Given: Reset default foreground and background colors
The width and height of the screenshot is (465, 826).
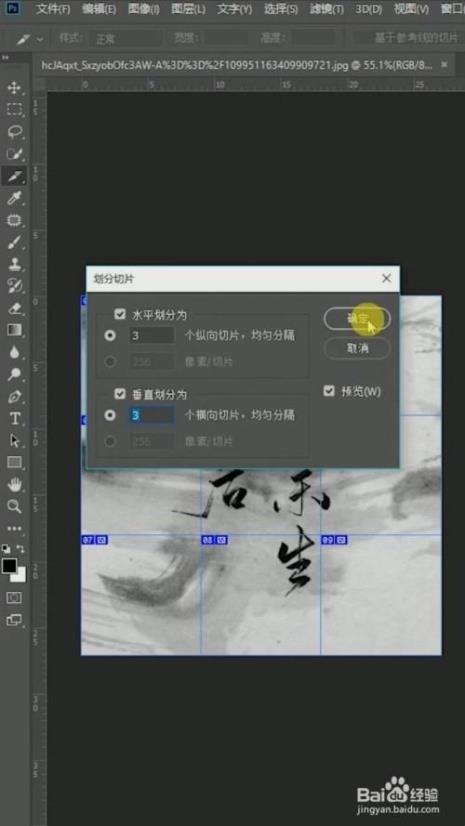Looking at the screenshot, I should point(6,548).
